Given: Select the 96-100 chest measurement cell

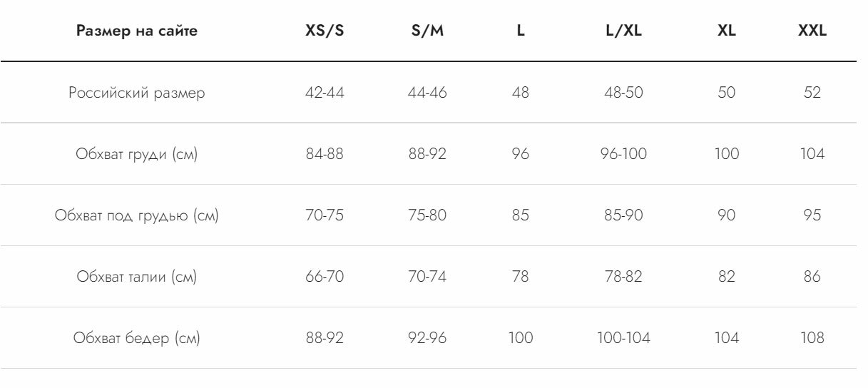Looking at the screenshot, I should click(623, 154).
